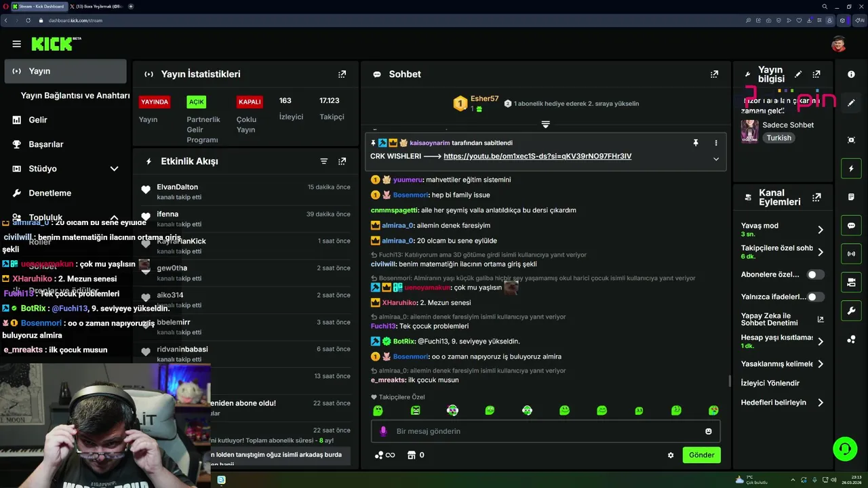Click the shop icon below message box
Screen dimensions: 868x488
pyautogui.click(x=411, y=455)
